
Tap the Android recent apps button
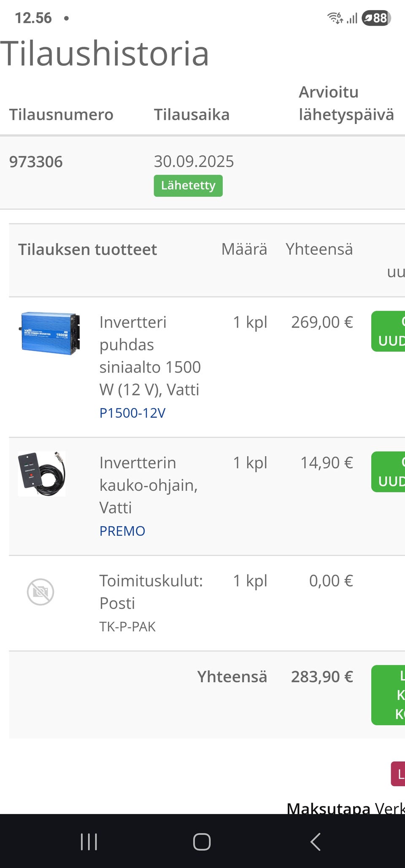click(89, 842)
